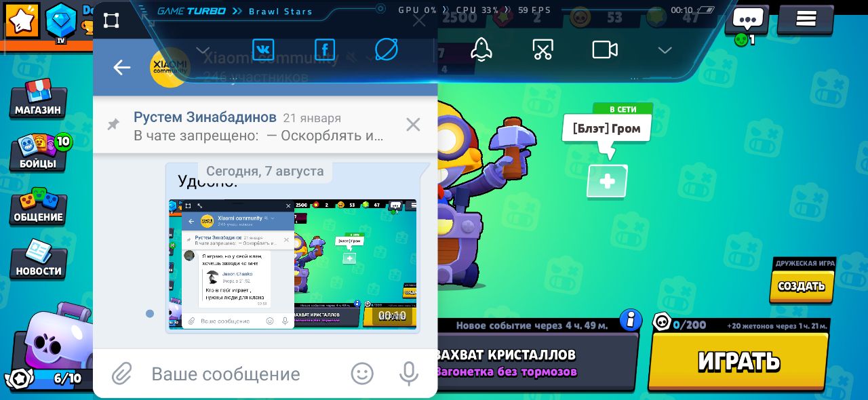Image resolution: width=868 pixels, height=400 pixels.
Task: Launch the browser from the Game Turbo bar
Action: [x=387, y=49]
